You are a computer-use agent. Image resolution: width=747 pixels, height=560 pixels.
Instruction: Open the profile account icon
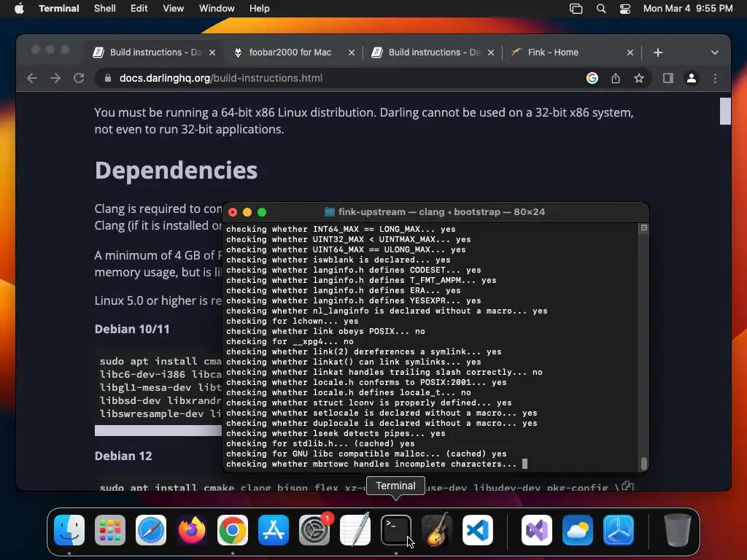coord(692,78)
